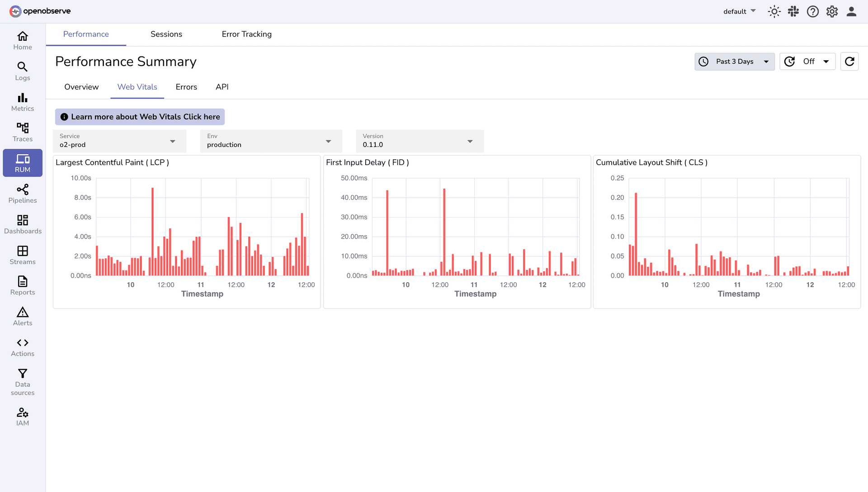Open the Logs section in the sidebar

22,70
